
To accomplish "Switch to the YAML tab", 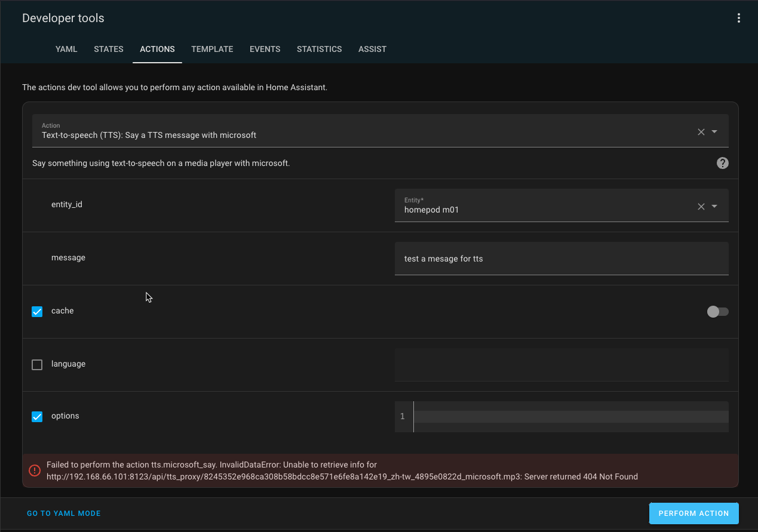I will tap(66, 49).
